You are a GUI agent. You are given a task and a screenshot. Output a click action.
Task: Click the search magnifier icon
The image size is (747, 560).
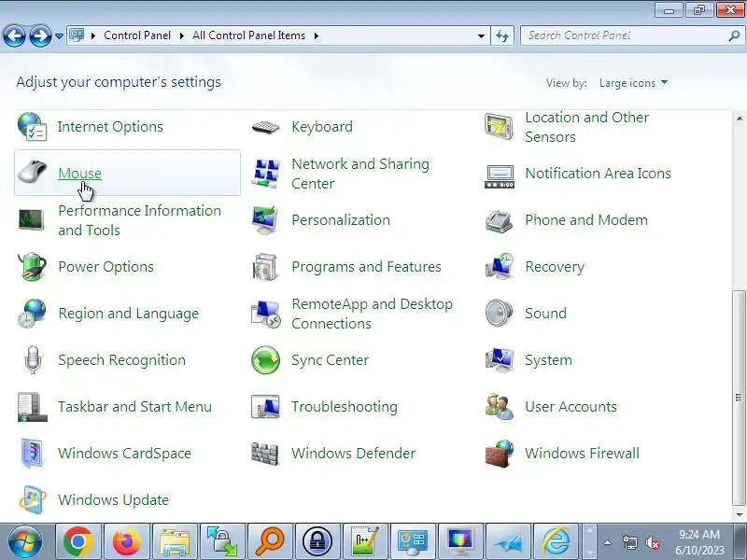click(x=734, y=35)
